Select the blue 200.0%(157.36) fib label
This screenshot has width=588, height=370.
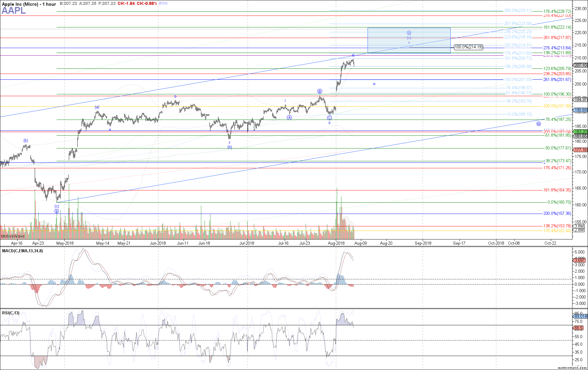tap(557, 214)
